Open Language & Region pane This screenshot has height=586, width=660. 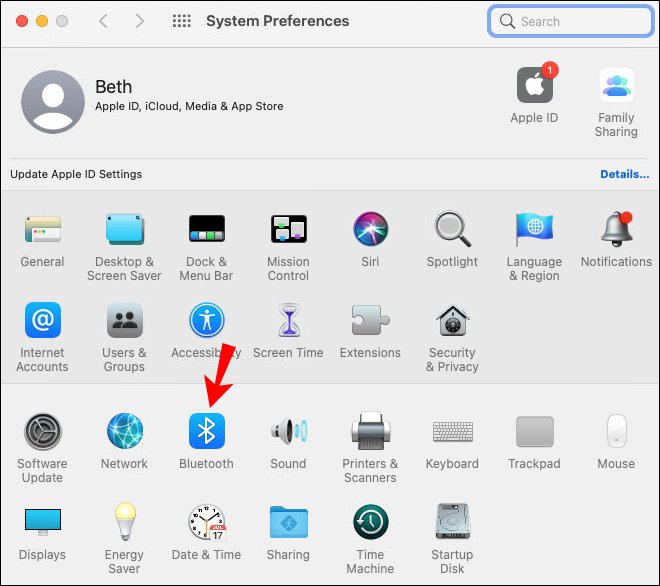tap(535, 229)
